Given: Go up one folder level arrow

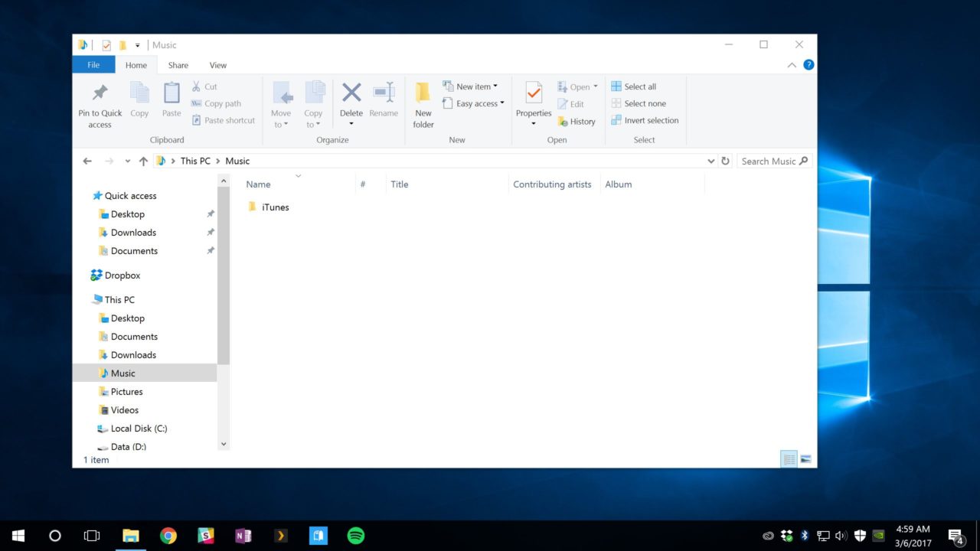Looking at the screenshot, I should pyautogui.click(x=143, y=161).
